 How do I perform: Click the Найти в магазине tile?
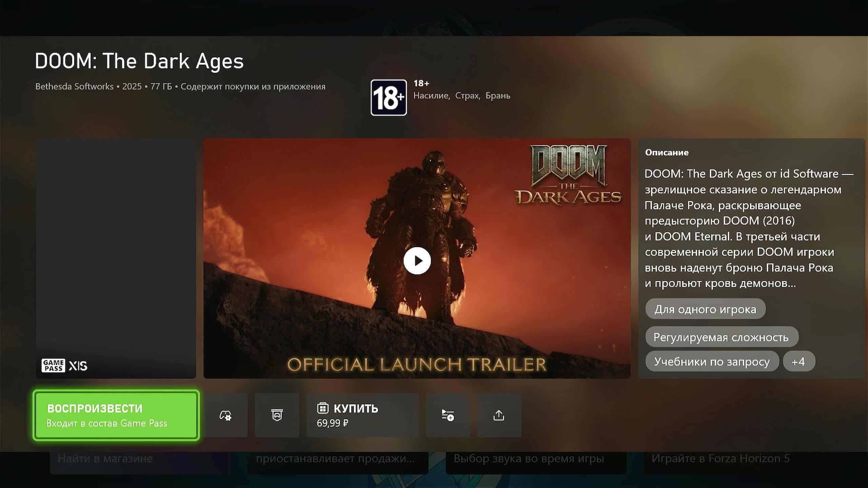[105, 459]
